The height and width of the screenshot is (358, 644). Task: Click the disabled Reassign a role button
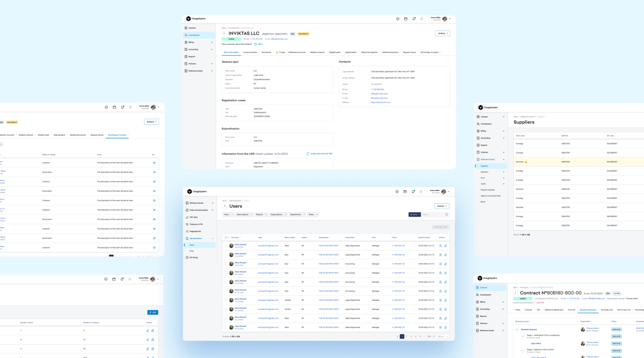tap(440, 227)
